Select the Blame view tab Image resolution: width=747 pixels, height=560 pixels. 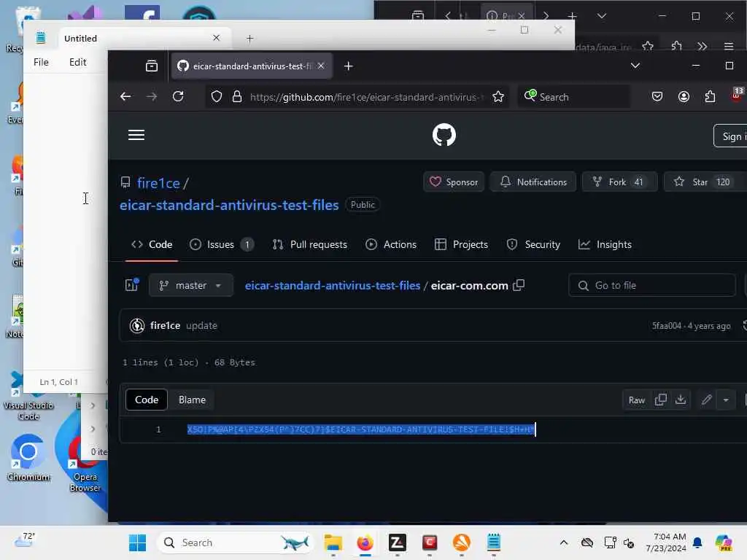point(192,400)
